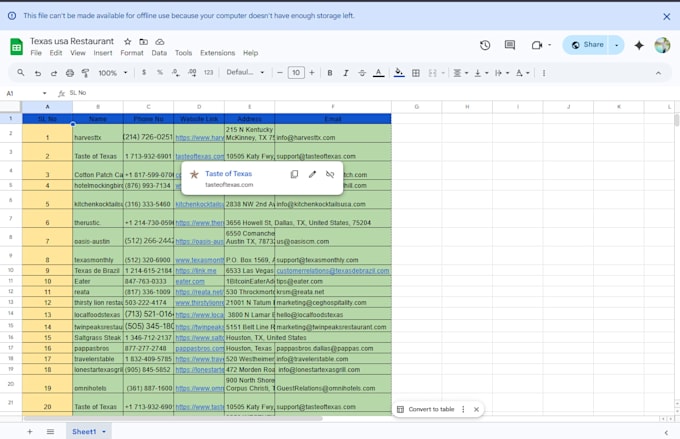Open the Default font dropdown
The height and width of the screenshot is (439, 680).
click(x=245, y=72)
